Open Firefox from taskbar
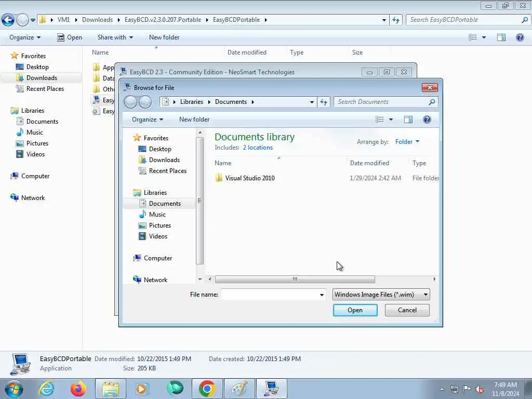532x399 pixels. pos(78,389)
